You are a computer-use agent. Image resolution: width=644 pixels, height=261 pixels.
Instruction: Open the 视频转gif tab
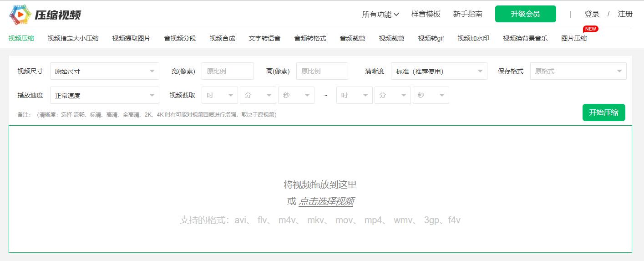pyautogui.click(x=431, y=38)
